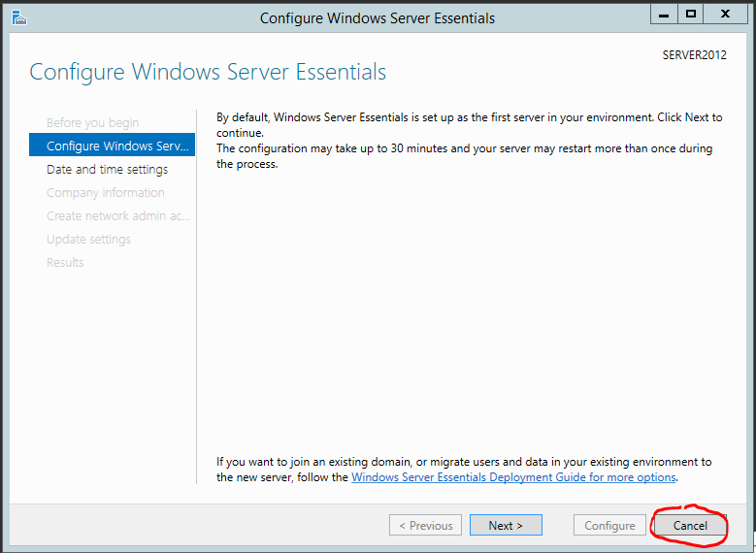The image size is (756, 553).
Task: Minimize the Configure Windows Server Essentials window
Action: coord(664,15)
